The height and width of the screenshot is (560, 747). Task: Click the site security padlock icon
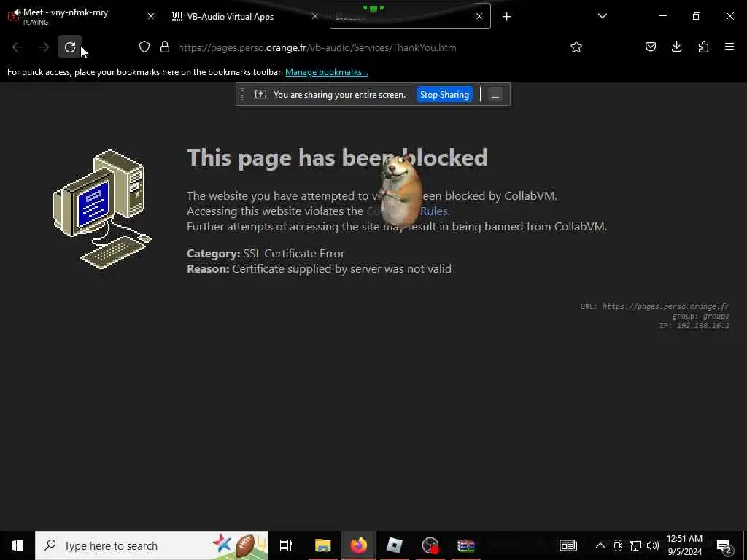tap(165, 47)
